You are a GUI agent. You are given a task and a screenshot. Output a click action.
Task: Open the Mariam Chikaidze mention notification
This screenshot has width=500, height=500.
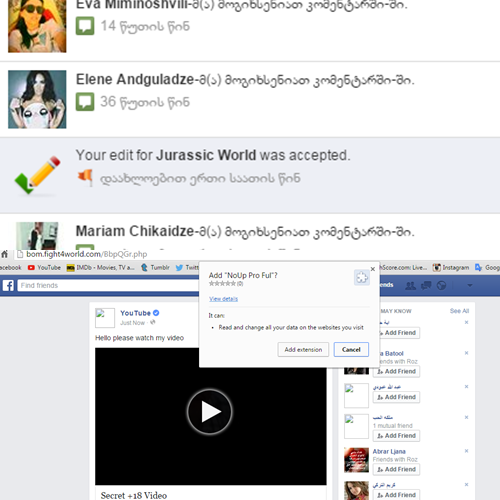250,232
